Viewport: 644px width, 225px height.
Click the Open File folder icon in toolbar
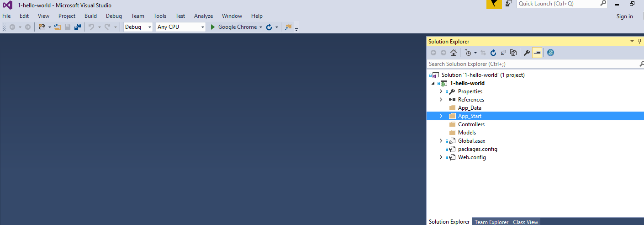click(x=58, y=27)
